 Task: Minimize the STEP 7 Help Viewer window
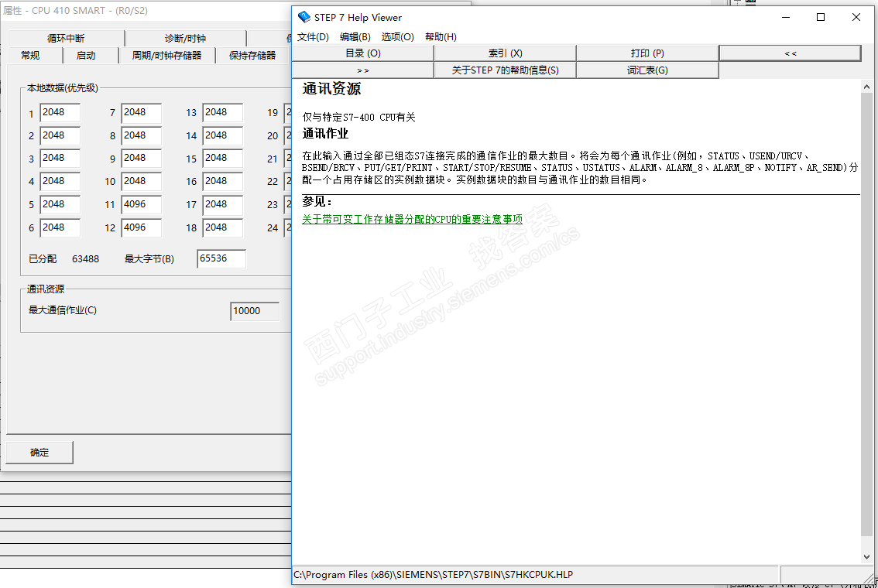pos(786,17)
